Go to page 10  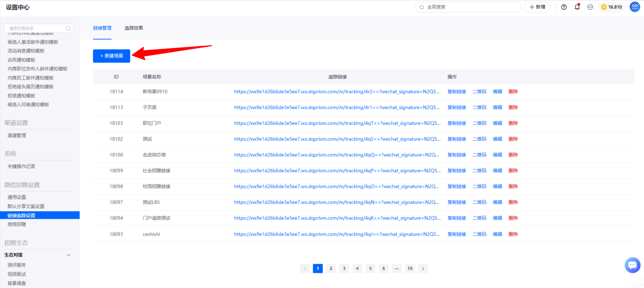click(x=410, y=269)
